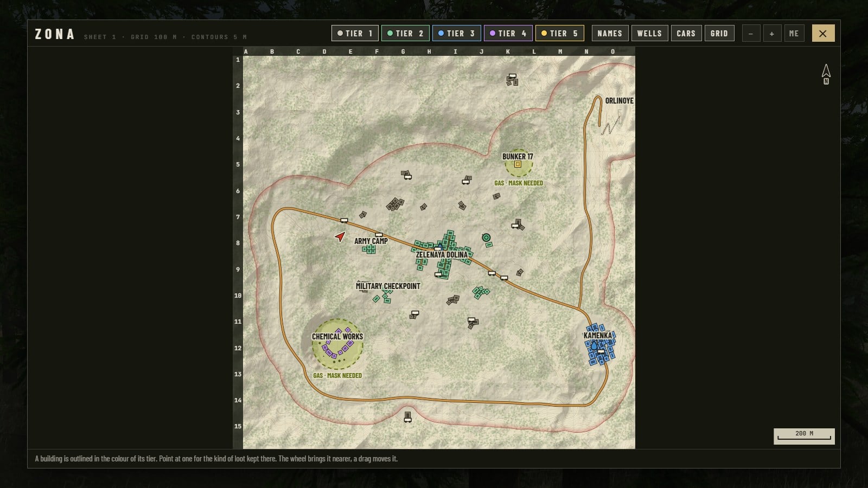Click GAS · MASK NEEDED under Chemical Works
The image size is (868, 488).
point(337,376)
